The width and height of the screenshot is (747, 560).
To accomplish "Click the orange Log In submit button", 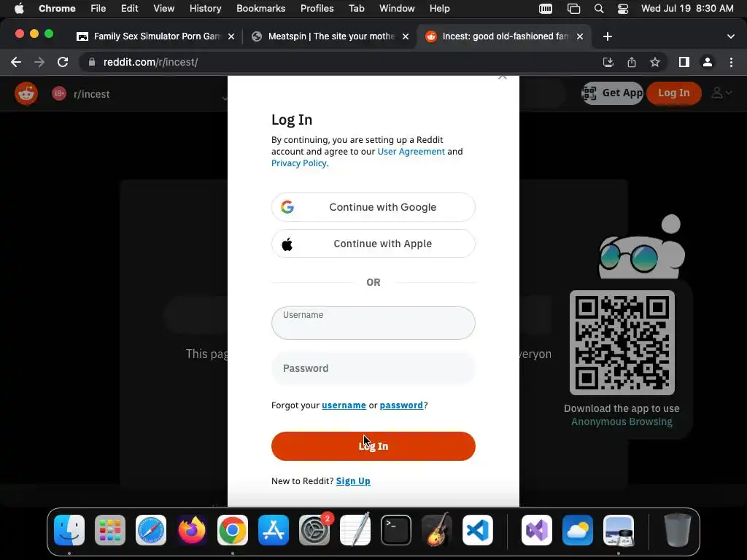I will coord(373,446).
